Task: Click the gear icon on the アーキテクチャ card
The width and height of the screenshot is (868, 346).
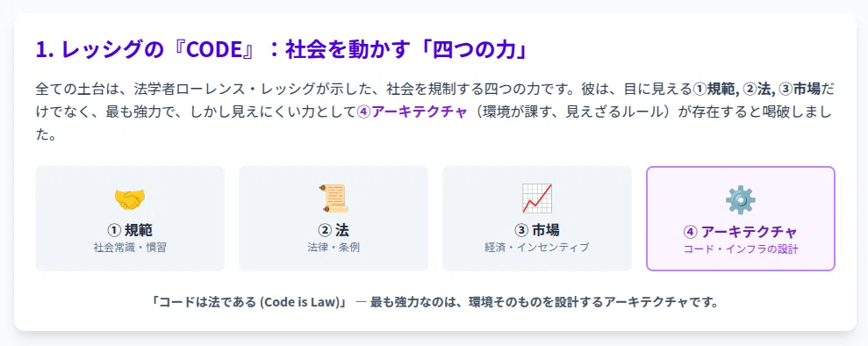Action: click(x=741, y=200)
